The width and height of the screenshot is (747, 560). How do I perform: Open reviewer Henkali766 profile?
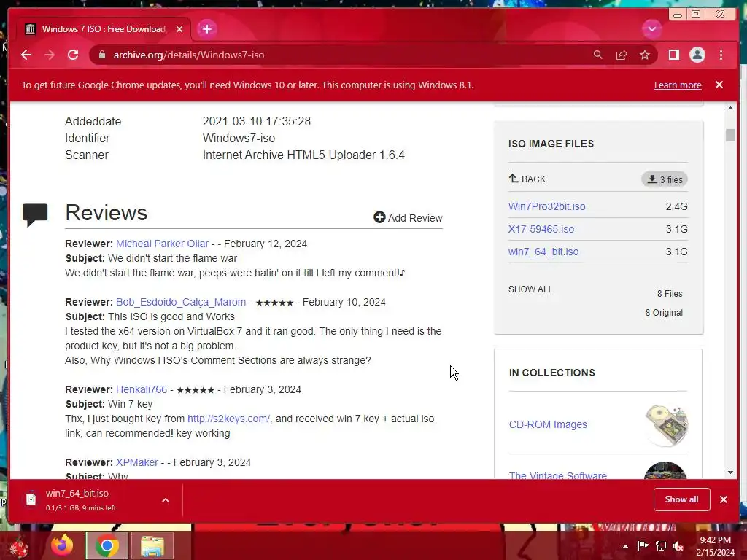[x=142, y=389]
